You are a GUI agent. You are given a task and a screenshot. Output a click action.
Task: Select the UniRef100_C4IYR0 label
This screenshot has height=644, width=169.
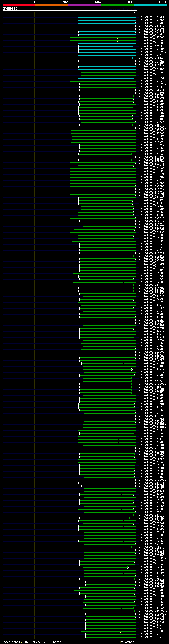[x=152, y=398]
